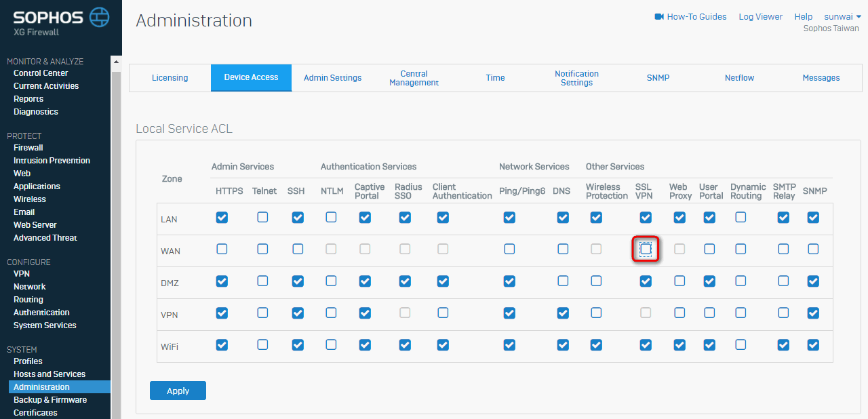Enable SSL VPN for the WAN zone
The image size is (868, 419).
click(646, 250)
